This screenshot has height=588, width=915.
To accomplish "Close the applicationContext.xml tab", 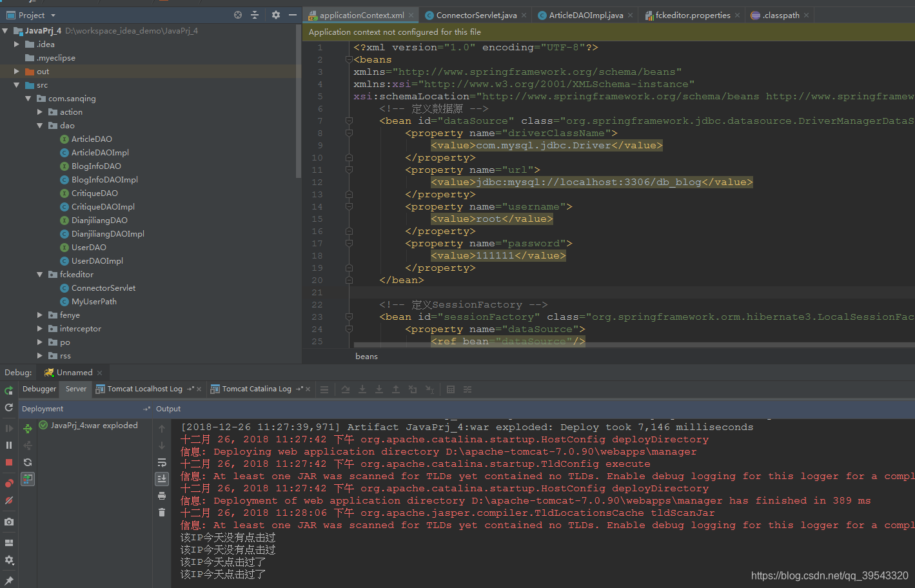I will pos(411,15).
